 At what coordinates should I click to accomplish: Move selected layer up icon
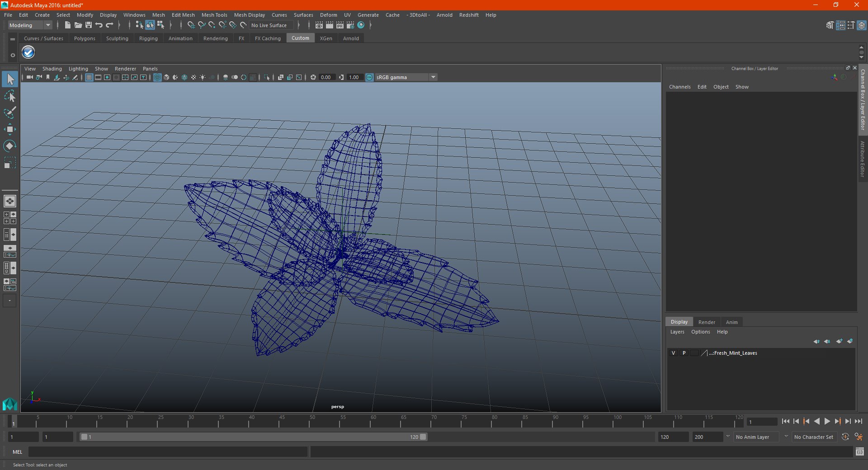816,341
